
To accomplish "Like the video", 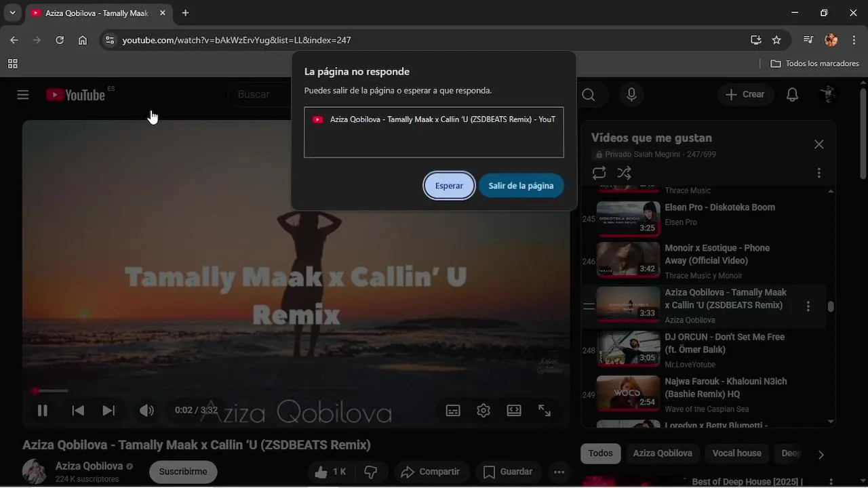I will coord(330,472).
